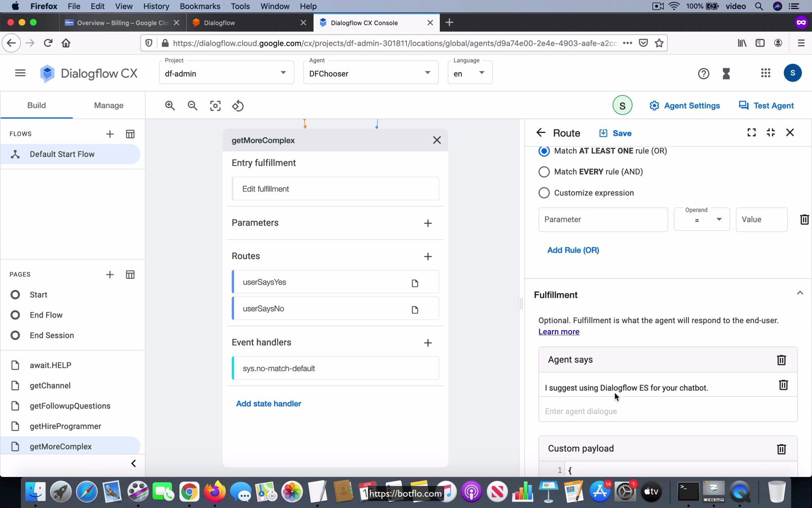Image resolution: width=812 pixels, height=508 pixels.
Task: Click Add state handler link
Action: (268, 403)
